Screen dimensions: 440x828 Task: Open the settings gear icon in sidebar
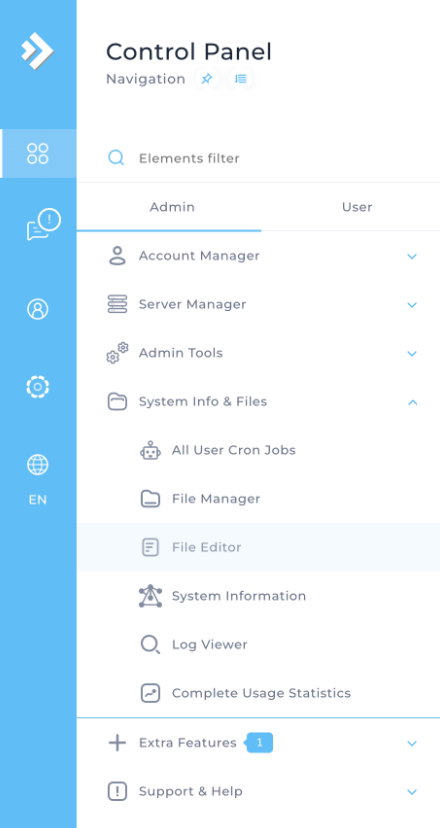[38, 387]
